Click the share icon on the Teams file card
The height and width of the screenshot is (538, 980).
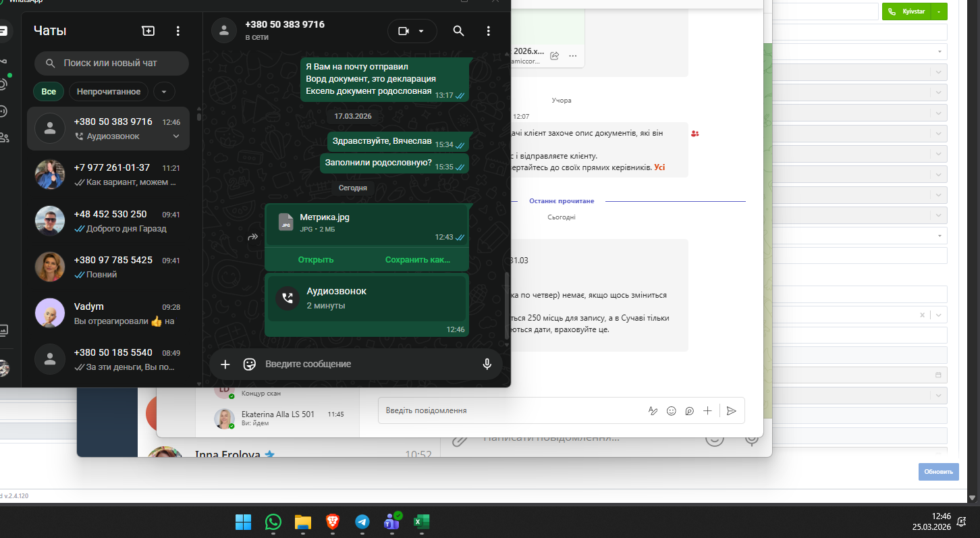pyautogui.click(x=554, y=55)
